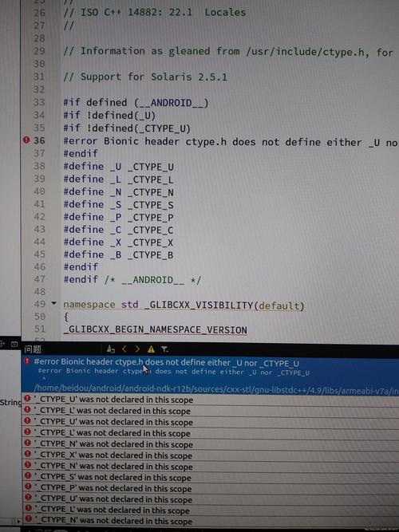The width and height of the screenshot is (399, 532).
Task: Click line number 37 in the gutter
Action: [x=39, y=153]
